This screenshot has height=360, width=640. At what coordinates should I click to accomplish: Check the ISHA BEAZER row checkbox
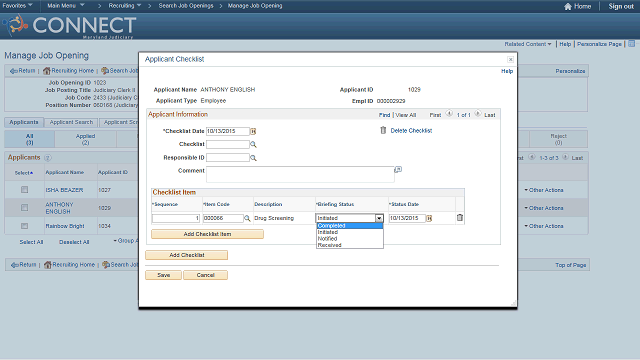[24, 190]
